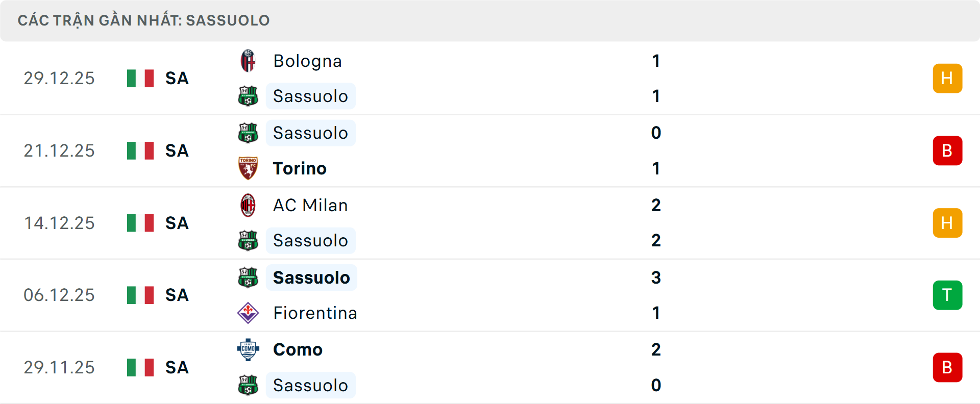Click the Italy flag for the 29.12.25 match
The height and width of the screenshot is (404, 980).
click(140, 79)
